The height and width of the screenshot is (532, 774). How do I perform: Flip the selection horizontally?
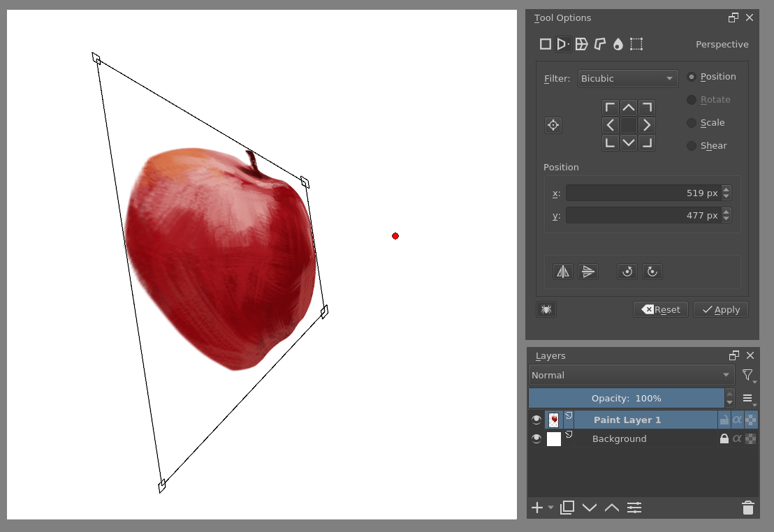click(x=563, y=271)
